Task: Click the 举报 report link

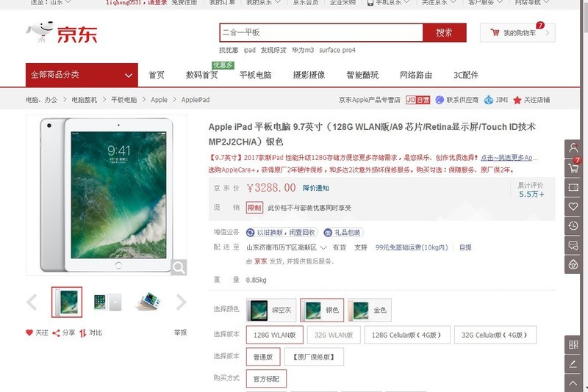Action: [180, 333]
